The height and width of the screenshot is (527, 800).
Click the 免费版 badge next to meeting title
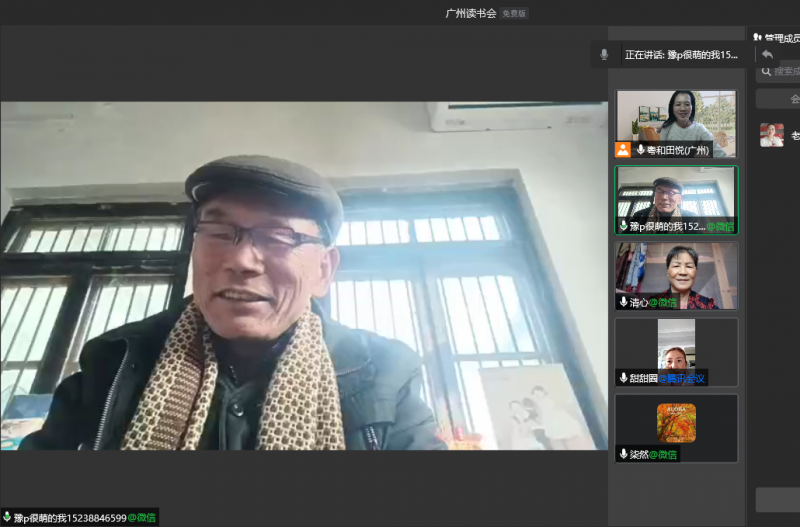pyautogui.click(x=514, y=14)
